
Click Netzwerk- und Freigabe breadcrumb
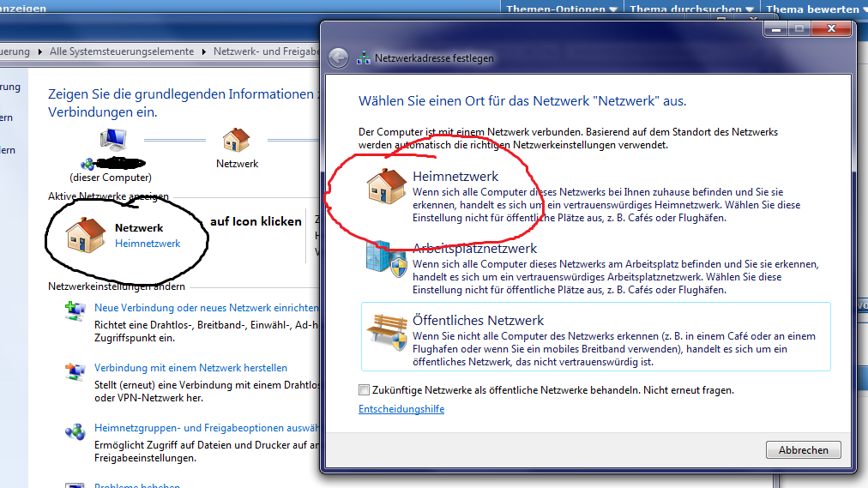click(x=267, y=51)
